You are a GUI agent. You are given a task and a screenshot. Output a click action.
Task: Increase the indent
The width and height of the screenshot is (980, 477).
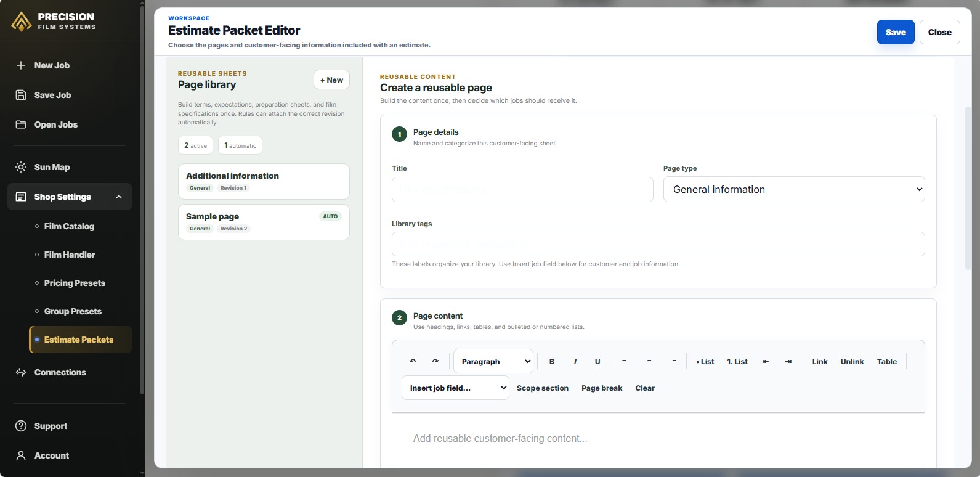788,362
